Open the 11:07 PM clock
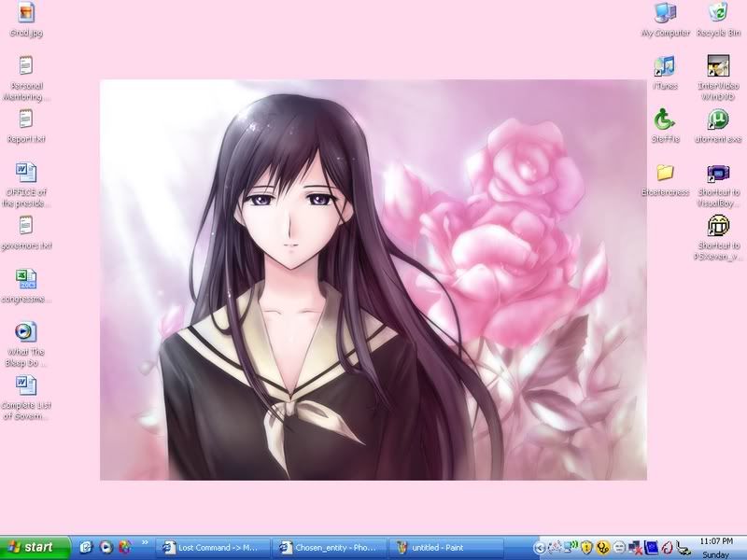Screen dimensions: 747x560 click(x=716, y=541)
